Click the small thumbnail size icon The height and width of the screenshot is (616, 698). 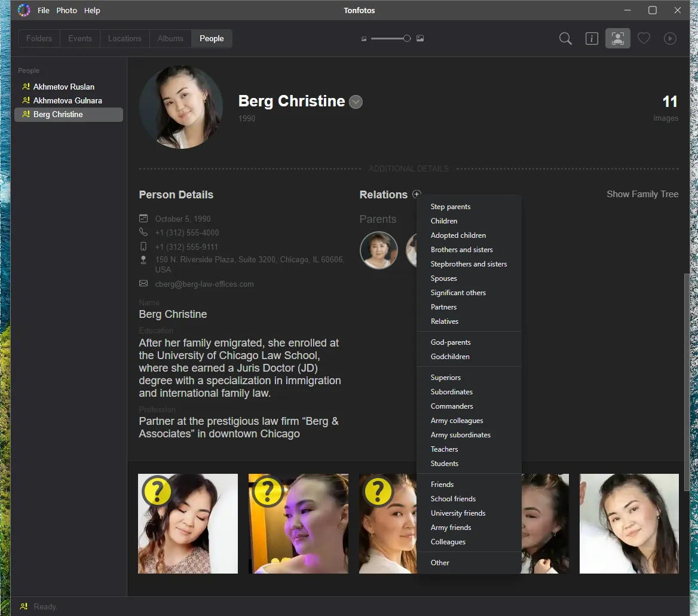click(x=364, y=39)
